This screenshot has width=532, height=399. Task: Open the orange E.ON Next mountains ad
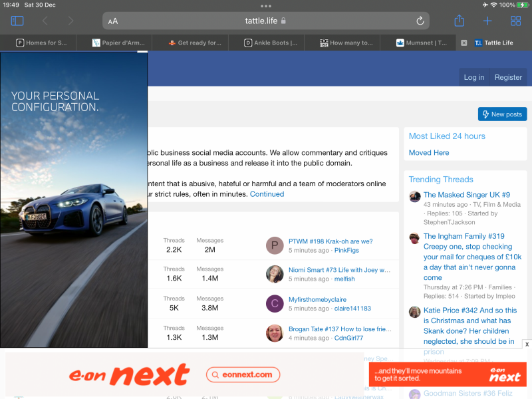point(448,374)
